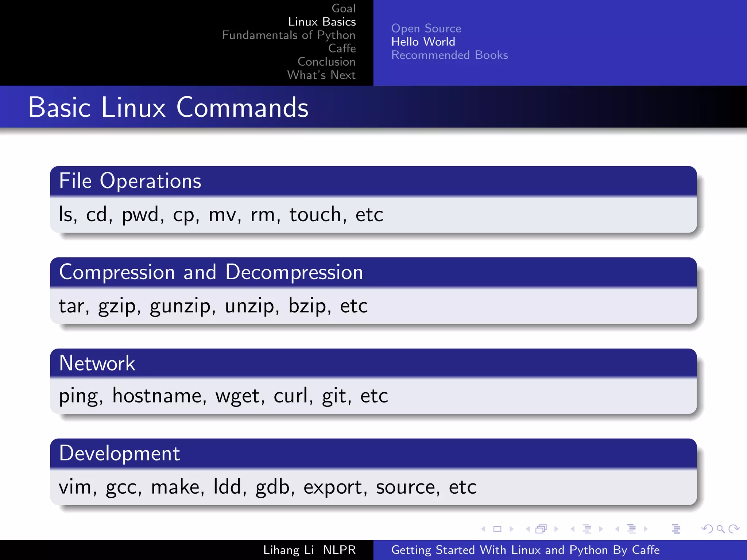Click the previous section arrow

[x=617, y=529]
